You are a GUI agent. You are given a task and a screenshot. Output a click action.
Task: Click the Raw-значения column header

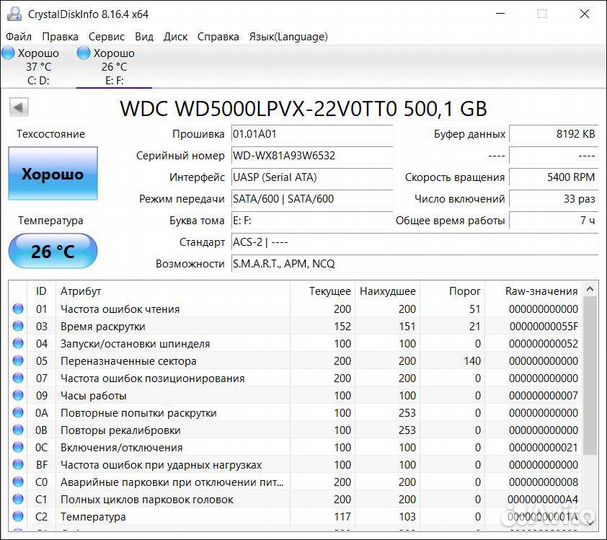(x=533, y=291)
